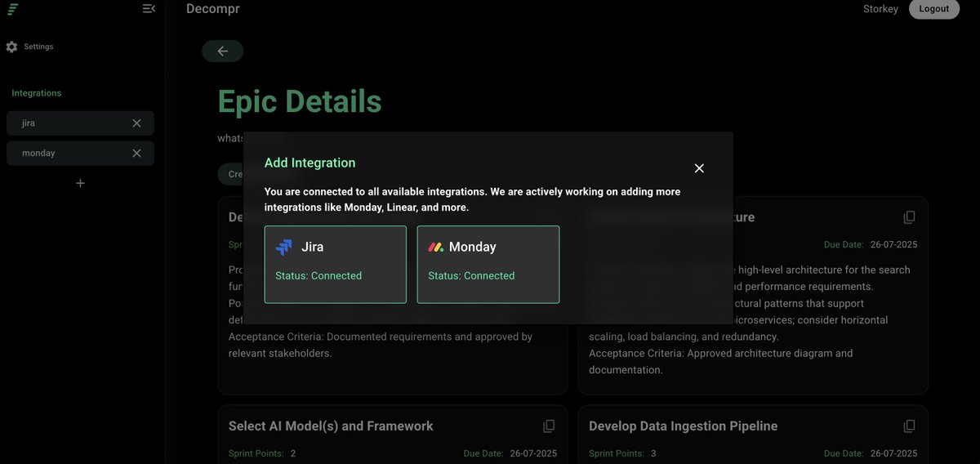Click Monday Status: Connected text
Screen dimensions: 980x464
pyautogui.click(x=471, y=276)
